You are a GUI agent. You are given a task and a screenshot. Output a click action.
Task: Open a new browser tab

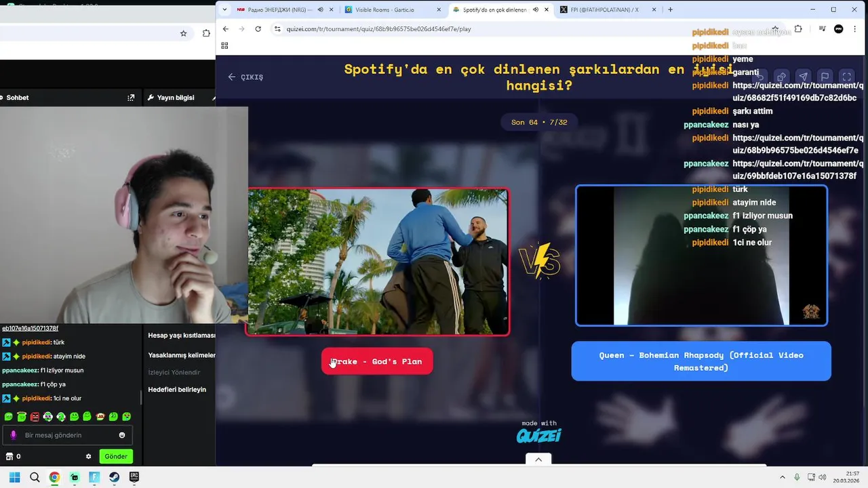point(670,9)
